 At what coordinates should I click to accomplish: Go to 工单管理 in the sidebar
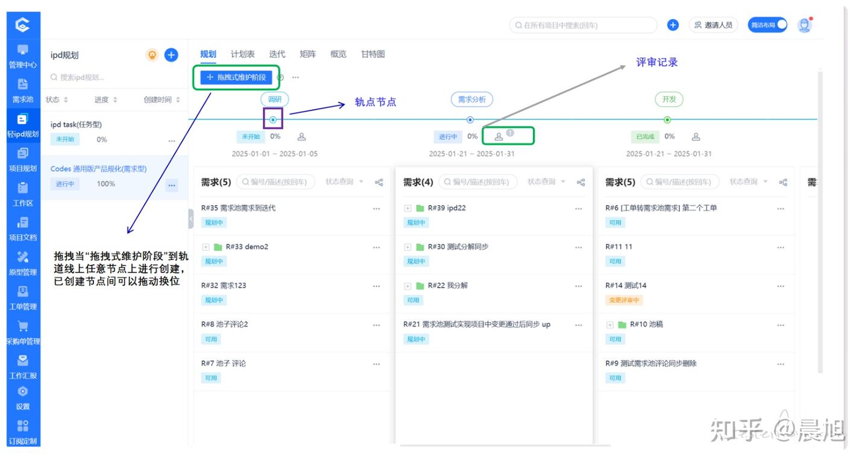[23, 298]
